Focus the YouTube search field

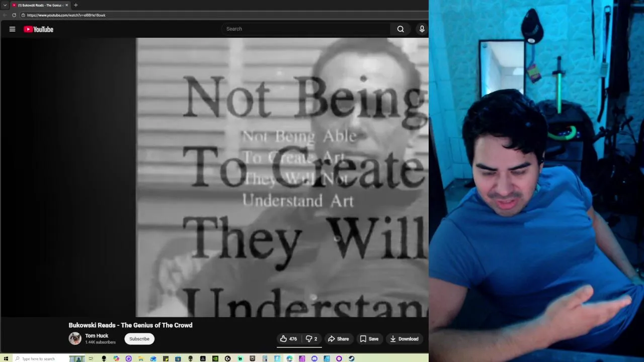point(305,29)
